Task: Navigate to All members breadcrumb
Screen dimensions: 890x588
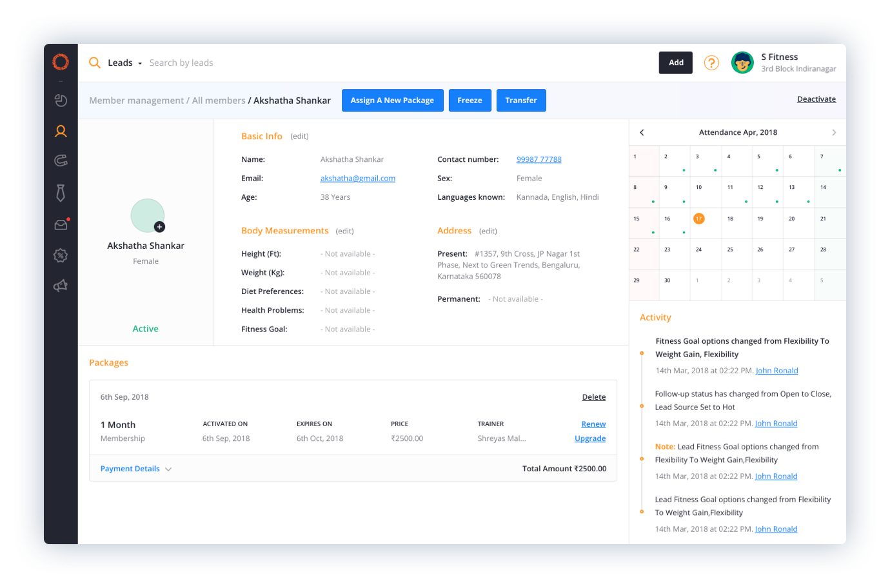Action: tap(219, 101)
